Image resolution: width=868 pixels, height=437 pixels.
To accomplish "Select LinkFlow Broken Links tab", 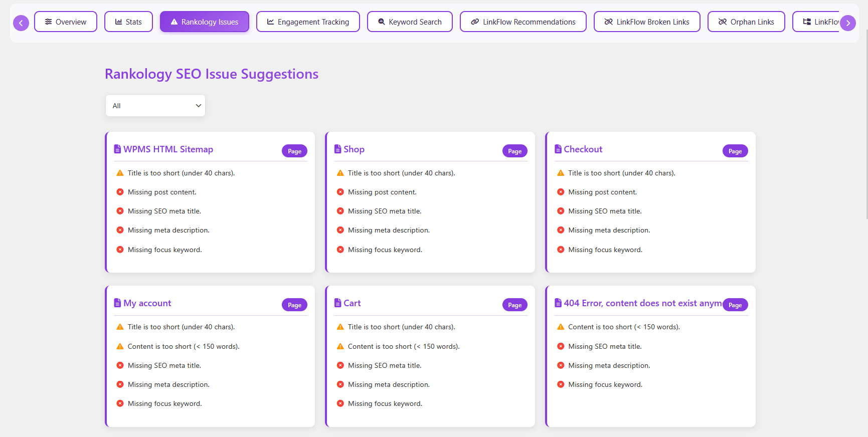I will point(647,22).
